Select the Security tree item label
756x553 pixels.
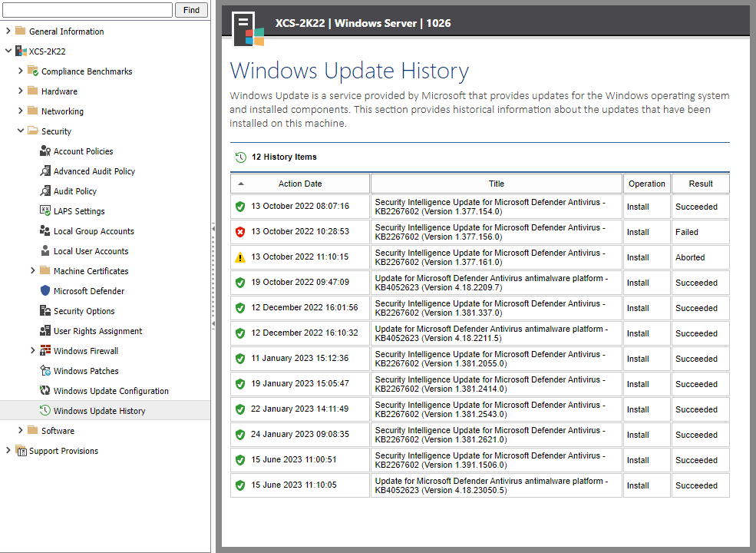click(x=56, y=131)
